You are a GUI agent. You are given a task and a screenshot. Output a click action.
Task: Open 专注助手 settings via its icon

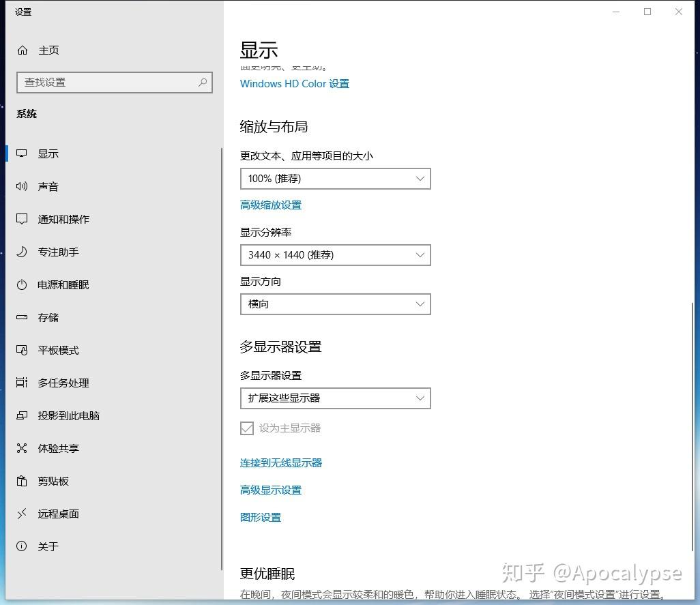click(x=20, y=252)
